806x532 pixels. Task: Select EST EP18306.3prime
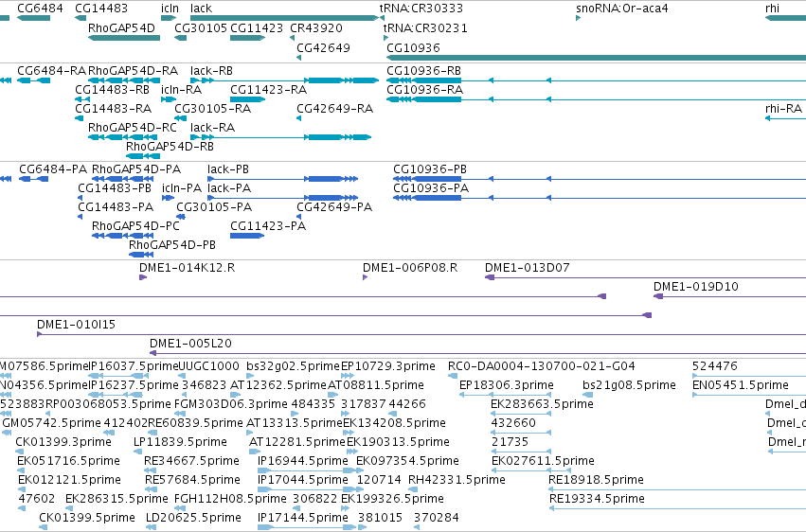point(507,385)
